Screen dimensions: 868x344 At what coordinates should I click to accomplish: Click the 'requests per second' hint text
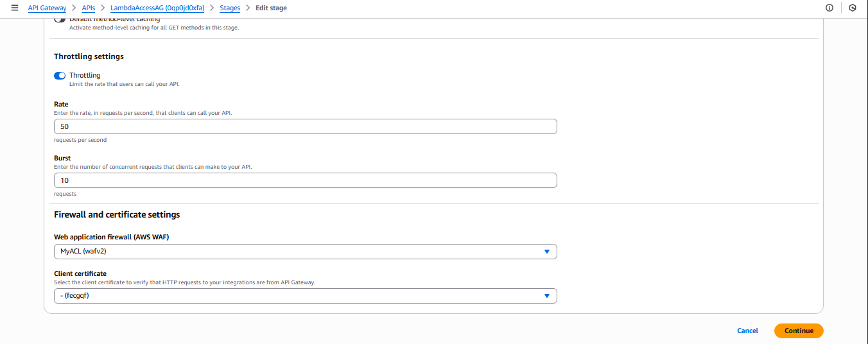coord(80,140)
